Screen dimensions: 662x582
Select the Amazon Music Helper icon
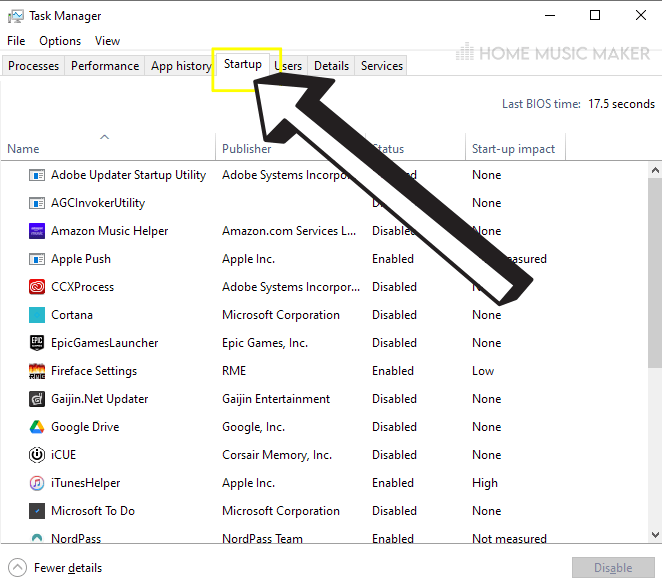tap(37, 231)
